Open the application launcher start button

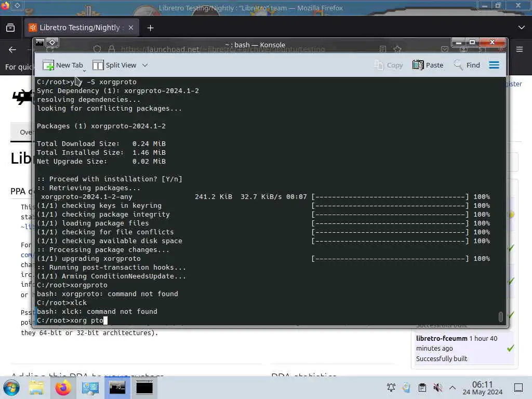(11, 388)
